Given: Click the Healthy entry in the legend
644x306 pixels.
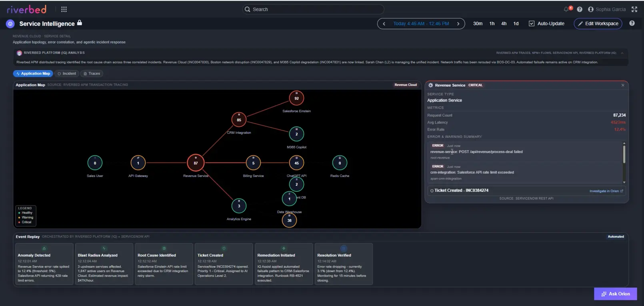Looking at the screenshot, I should click(25, 213).
